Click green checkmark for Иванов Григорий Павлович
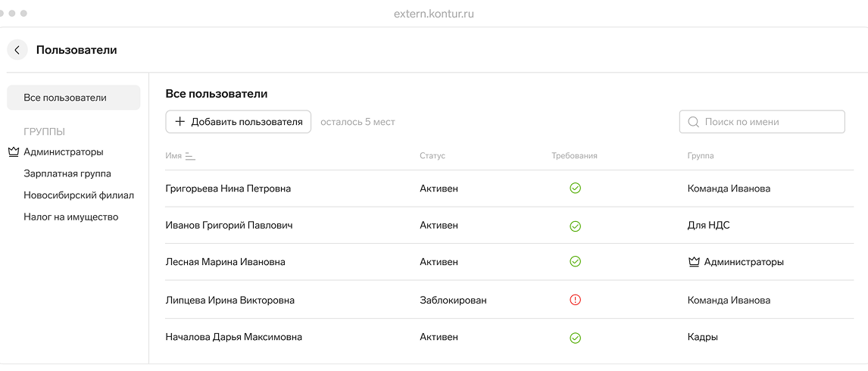This screenshot has width=868, height=371. pos(575,226)
